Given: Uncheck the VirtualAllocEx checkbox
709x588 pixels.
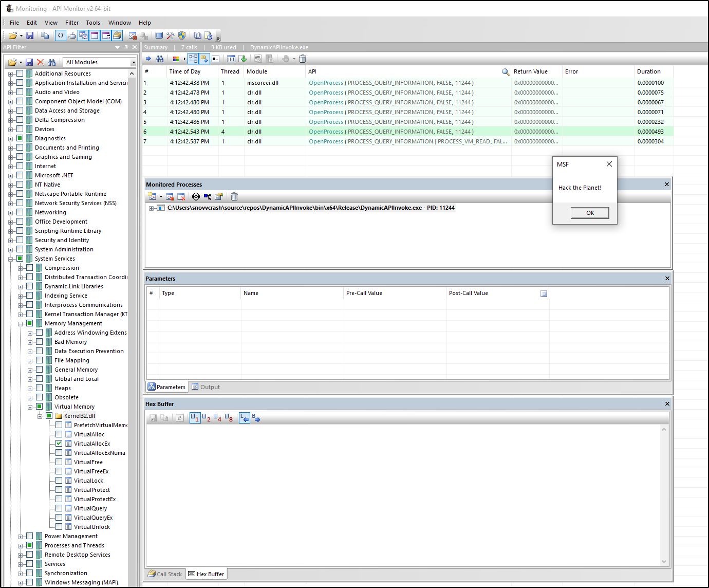Looking at the screenshot, I should click(59, 444).
